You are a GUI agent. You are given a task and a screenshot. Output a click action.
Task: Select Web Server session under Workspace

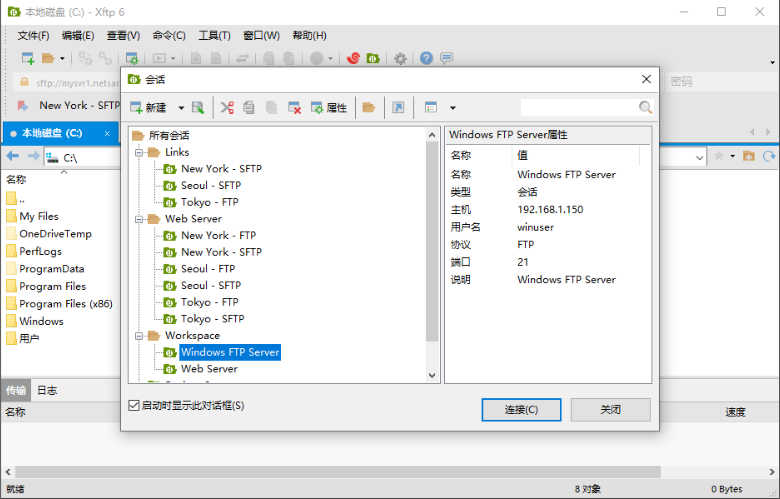coord(209,369)
